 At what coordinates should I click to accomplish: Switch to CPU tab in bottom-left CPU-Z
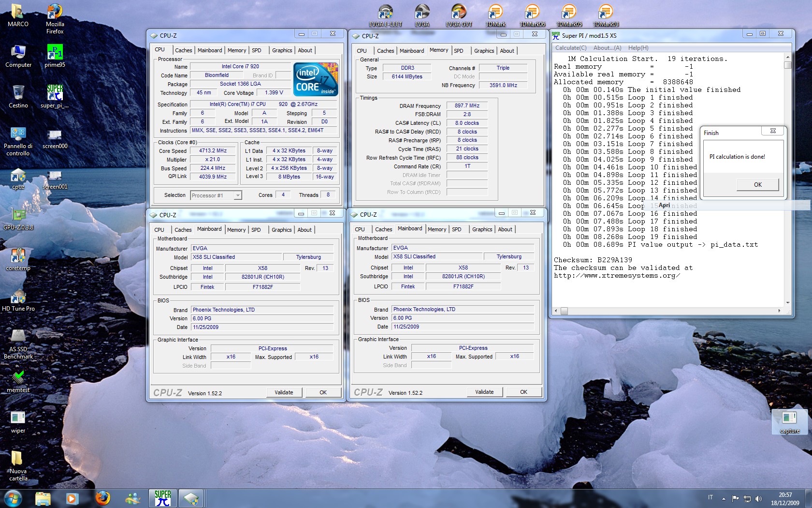159,230
